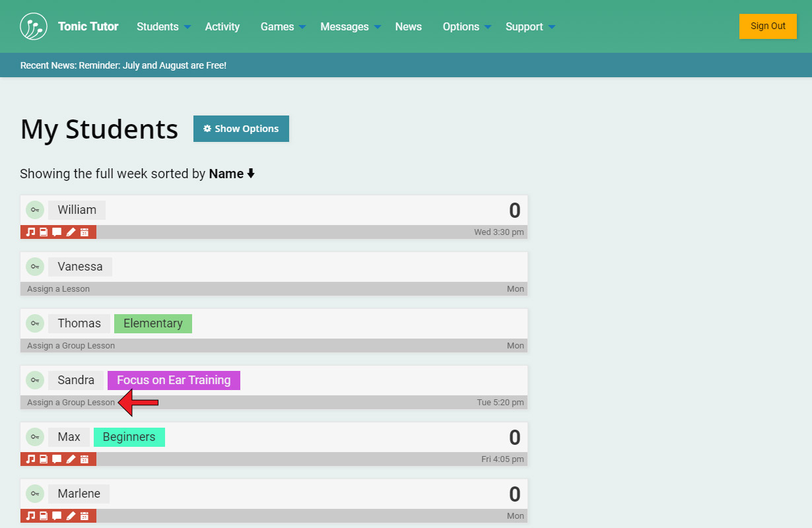Click Sandra's Assign a Group Lesson link
This screenshot has width=812, height=528.
pyautogui.click(x=71, y=403)
